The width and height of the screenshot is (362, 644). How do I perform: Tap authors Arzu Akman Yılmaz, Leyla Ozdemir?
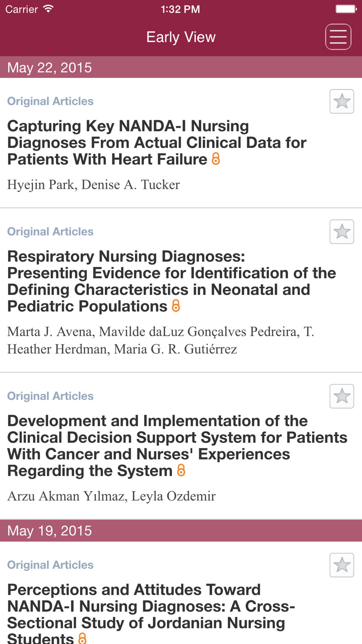coord(111,496)
